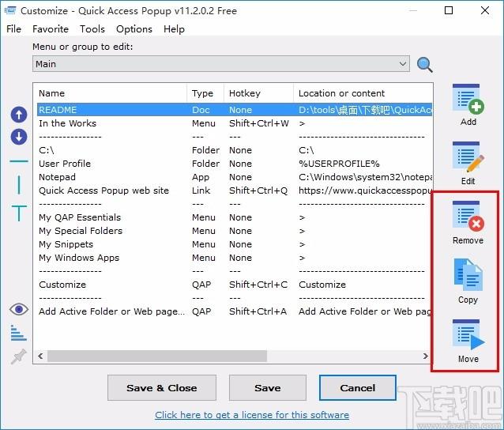Click the Type column header
Viewport: 504px width, 430px height.
click(205, 93)
